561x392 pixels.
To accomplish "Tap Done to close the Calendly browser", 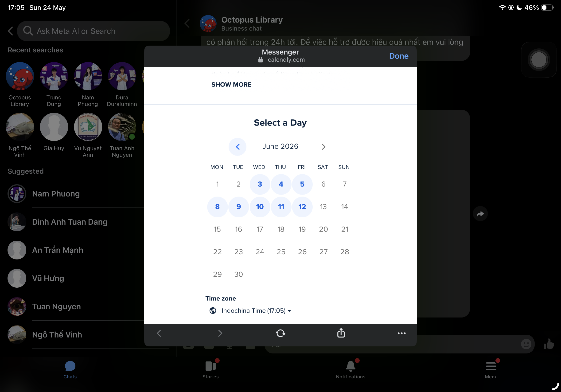I will [x=399, y=56].
